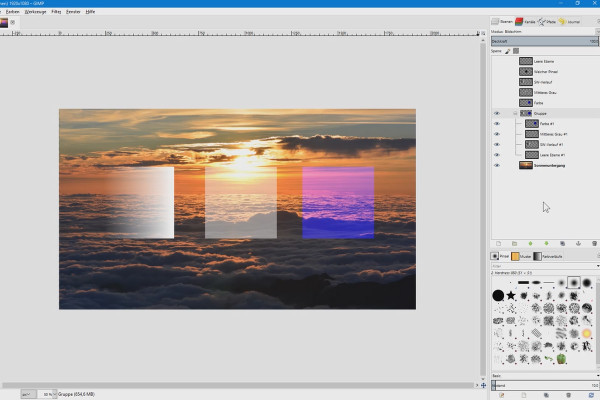Create a new layer

(498, 243)
